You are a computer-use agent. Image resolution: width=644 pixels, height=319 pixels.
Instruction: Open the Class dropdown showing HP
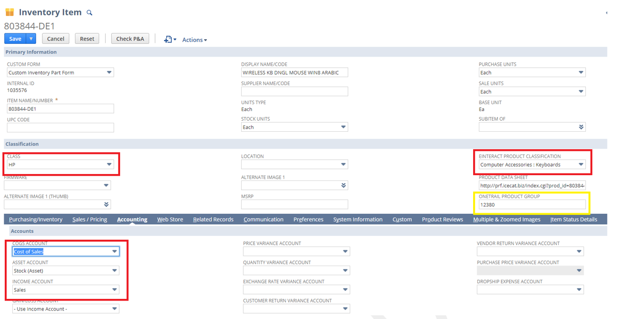(109, 165)
